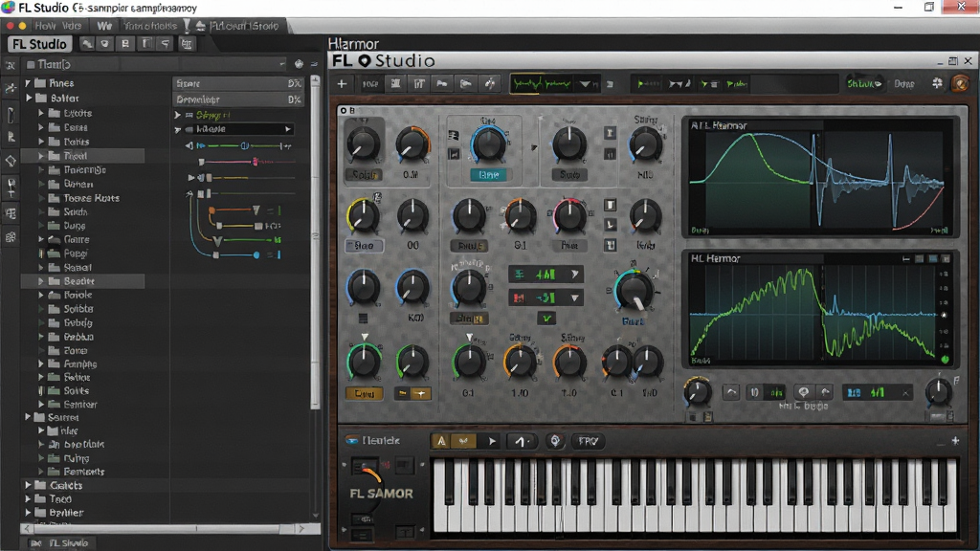Screen dimensions: 980x551
Task: Click the FRO button
Action: 588,441
